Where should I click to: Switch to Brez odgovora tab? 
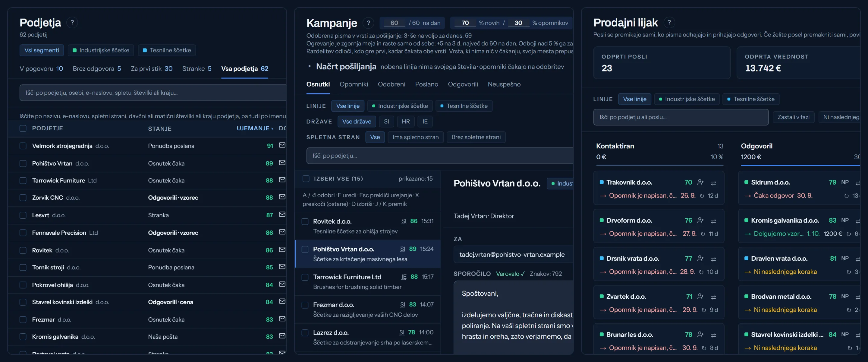pyautogui.click(x=97, y=68)
